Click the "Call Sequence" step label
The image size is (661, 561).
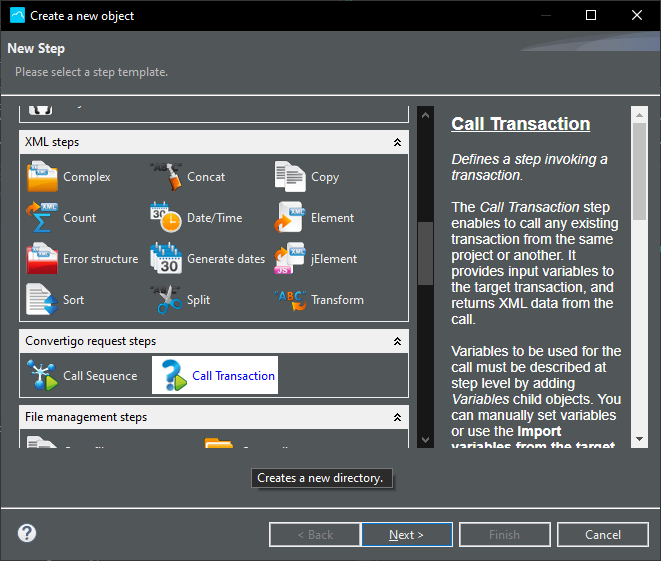pyautogui.click(x=100, y=376)
